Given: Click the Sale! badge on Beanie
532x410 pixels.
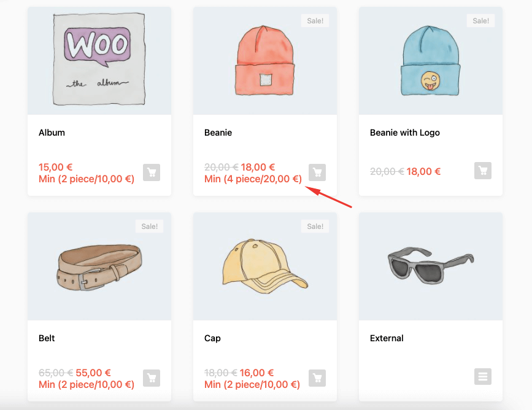Looking at the screenshot, I should (315, 21).
